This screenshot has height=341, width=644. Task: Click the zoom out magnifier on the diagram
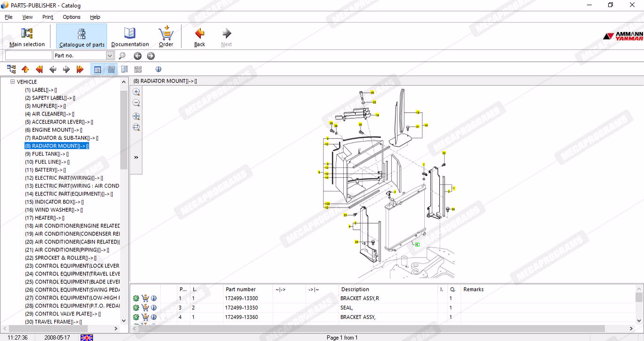point(136,103)
